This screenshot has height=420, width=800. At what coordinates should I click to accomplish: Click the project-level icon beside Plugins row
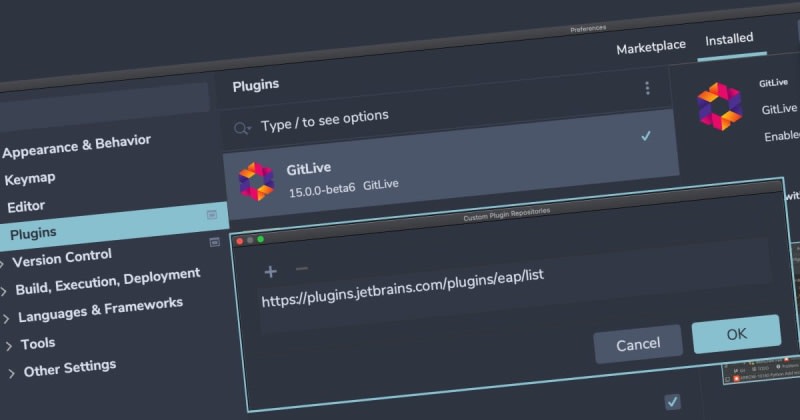tap(214, 242)
